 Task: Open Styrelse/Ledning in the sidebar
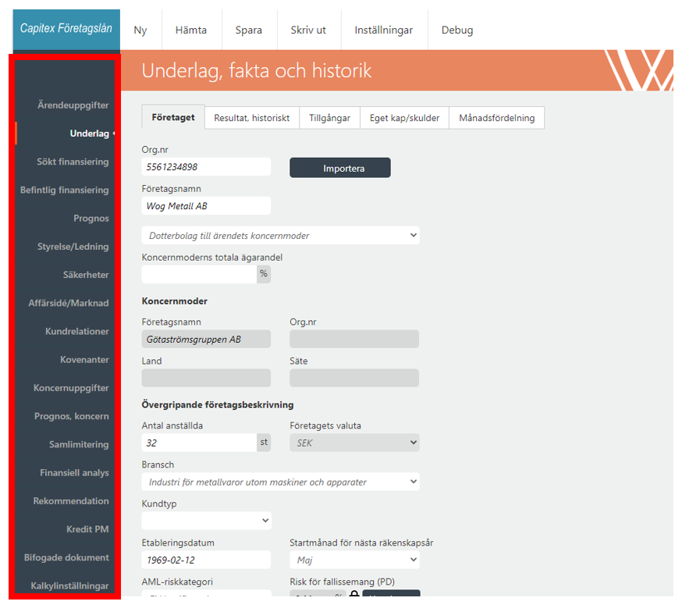coord(73,247)
